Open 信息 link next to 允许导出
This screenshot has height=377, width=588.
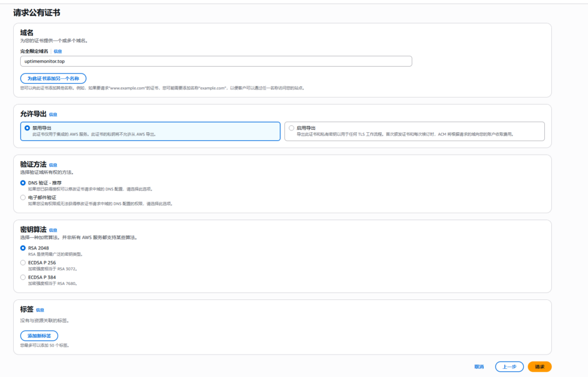click(53, 114)
